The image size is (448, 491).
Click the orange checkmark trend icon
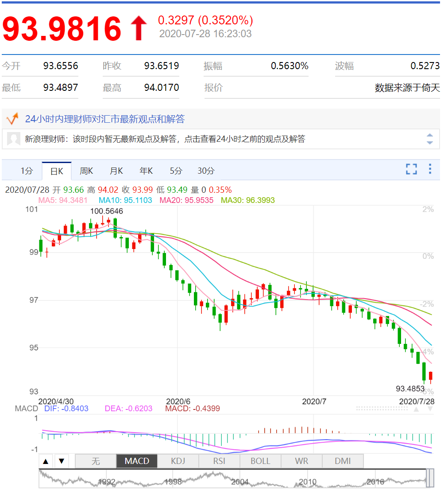tap(12, 119)
